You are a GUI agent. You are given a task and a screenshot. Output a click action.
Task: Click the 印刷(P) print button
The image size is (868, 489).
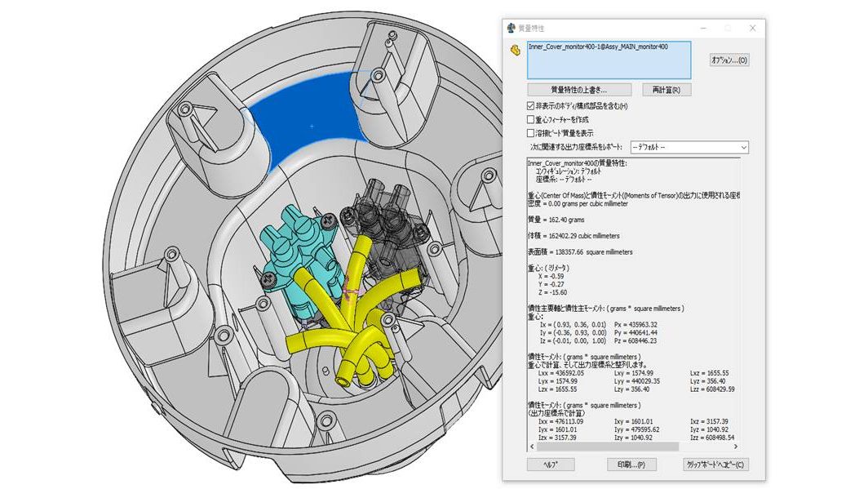(x=631, y=465)
